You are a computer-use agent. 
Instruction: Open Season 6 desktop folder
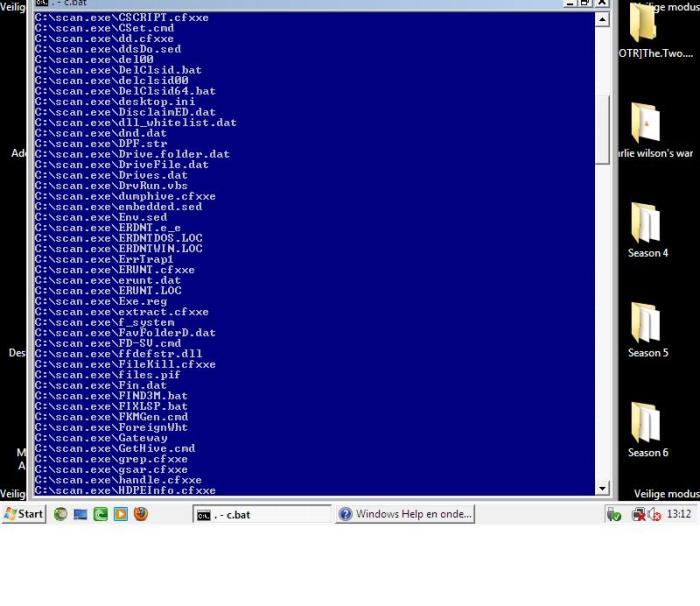pos(648,430)
